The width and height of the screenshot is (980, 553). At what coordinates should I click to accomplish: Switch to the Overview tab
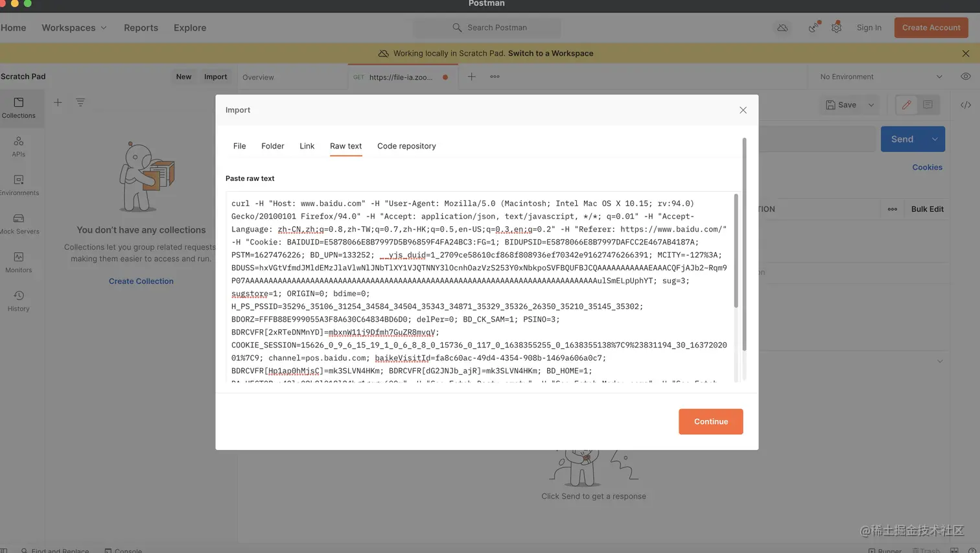[x=258, y=77]
